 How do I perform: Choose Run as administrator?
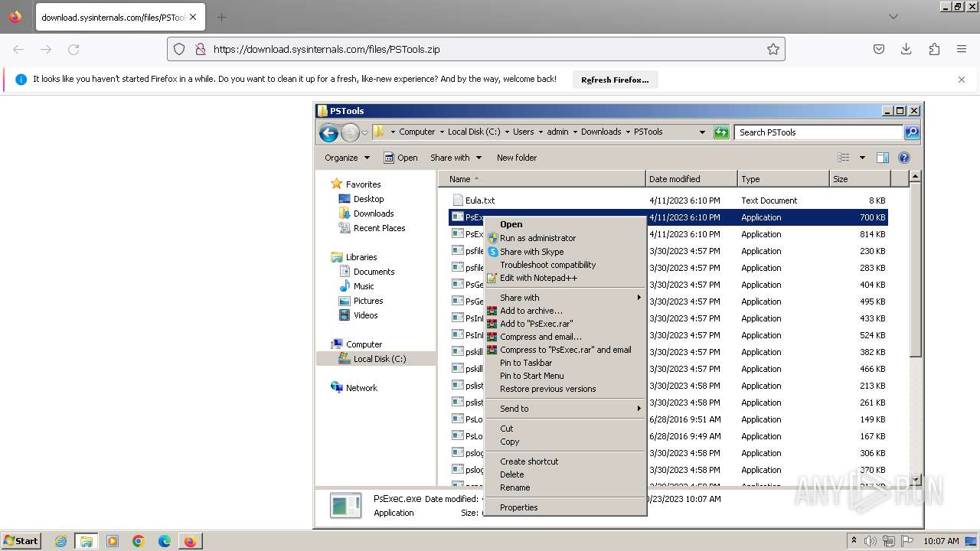click(565, 238)
